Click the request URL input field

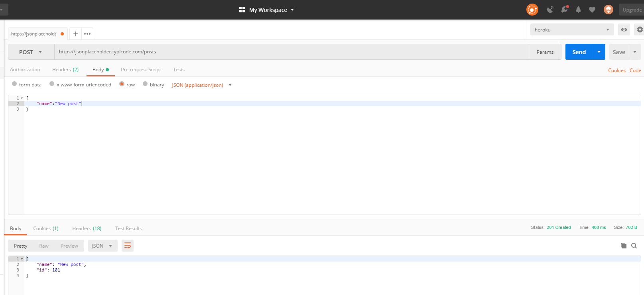(x=291, y=52)
